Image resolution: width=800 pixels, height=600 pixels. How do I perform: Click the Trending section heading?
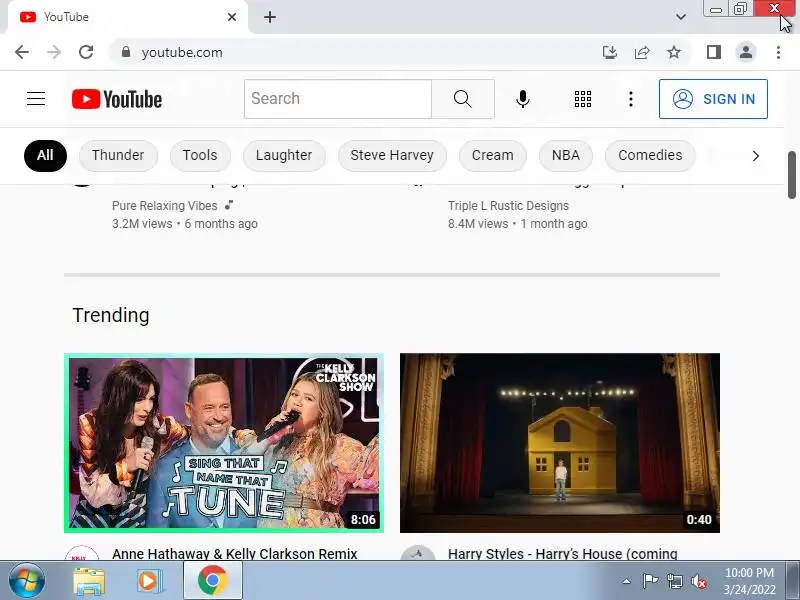[x=111, y=315]
